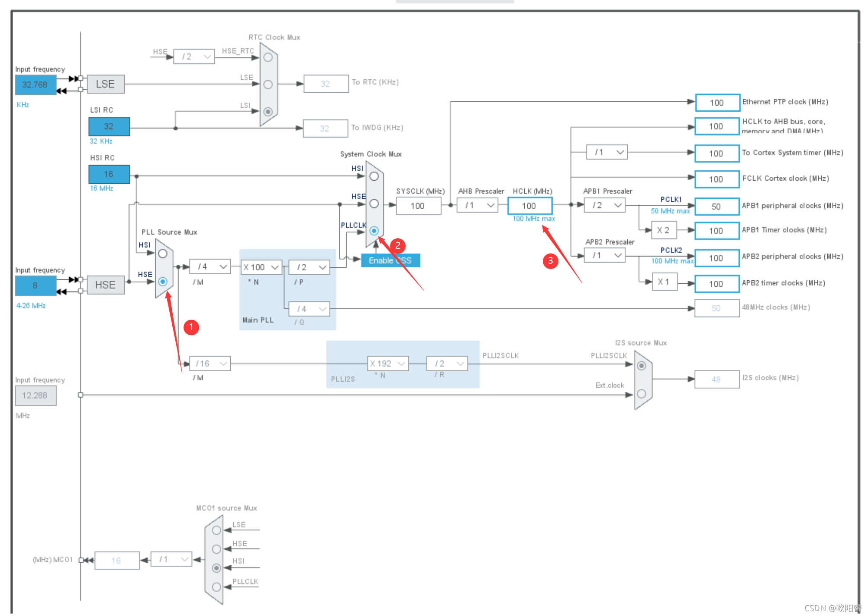
Task: Select PLLCLK in MCO1 source Mux
Action: (x=216, y=587)
